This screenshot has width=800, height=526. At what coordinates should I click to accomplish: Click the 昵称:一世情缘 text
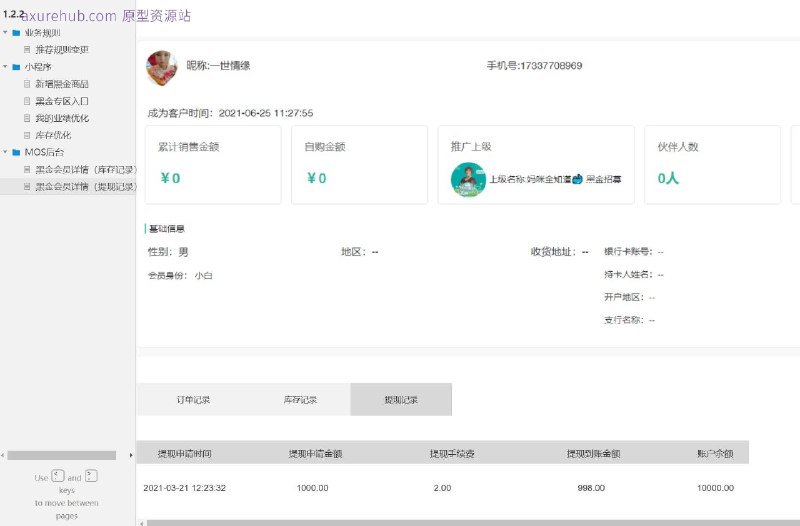tap(218, 65)
